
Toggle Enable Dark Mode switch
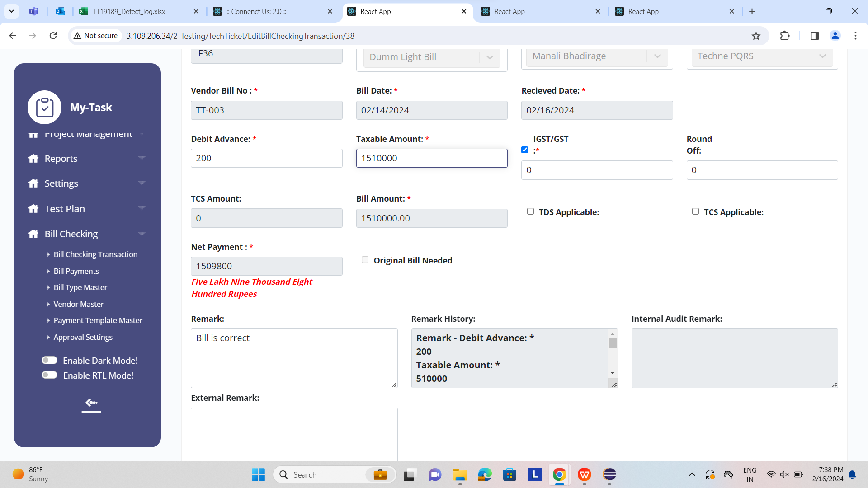tap(49, 360)
